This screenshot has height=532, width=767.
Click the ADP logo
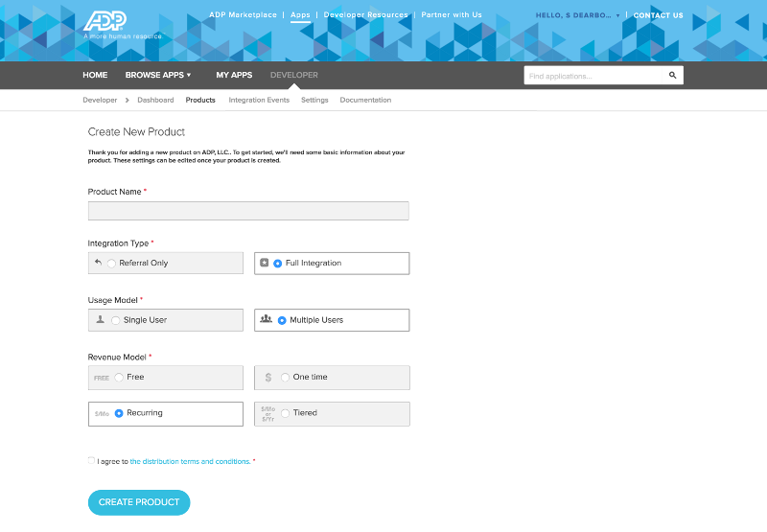click(105, 20)
